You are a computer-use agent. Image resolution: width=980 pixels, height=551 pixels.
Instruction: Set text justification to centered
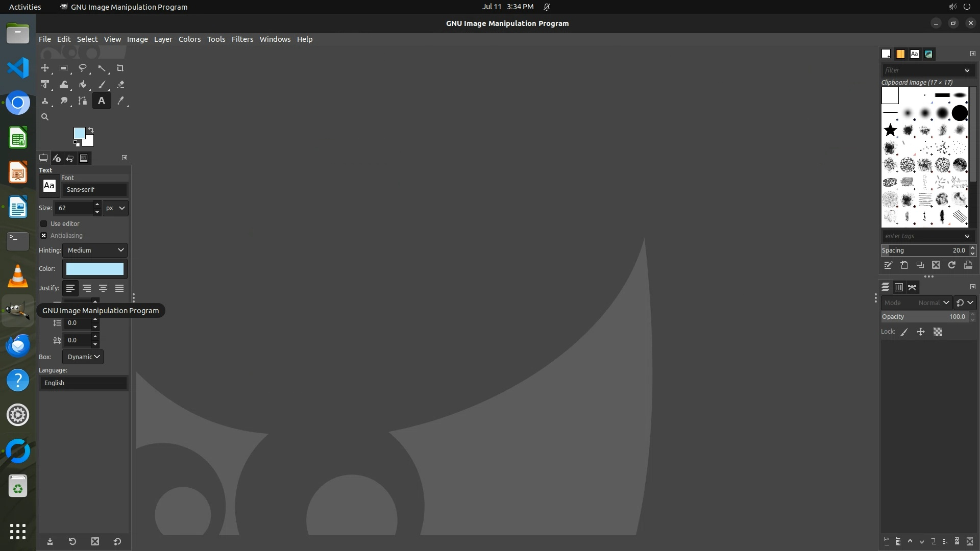pos(103,288)
